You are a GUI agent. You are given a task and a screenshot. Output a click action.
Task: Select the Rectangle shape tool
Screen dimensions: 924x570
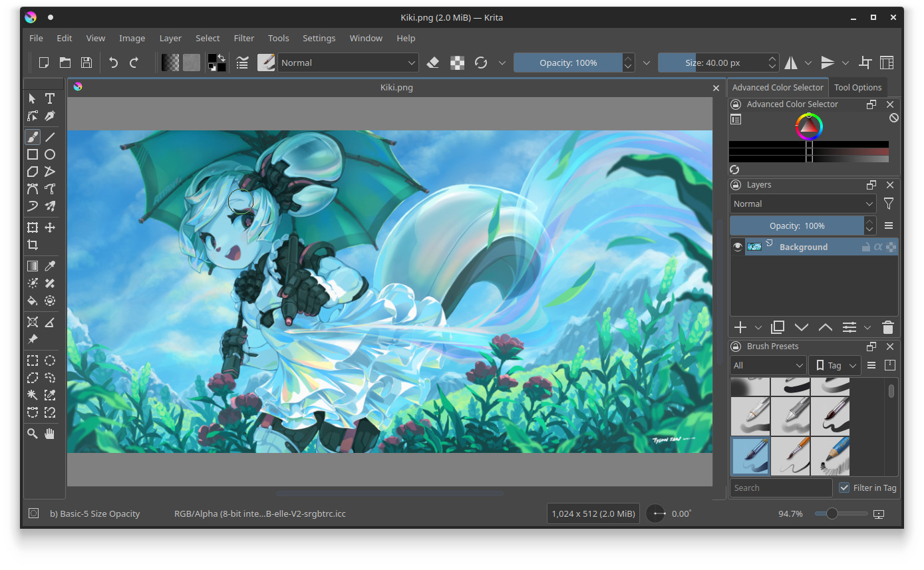pyautogui.click(x=32, y=154)
